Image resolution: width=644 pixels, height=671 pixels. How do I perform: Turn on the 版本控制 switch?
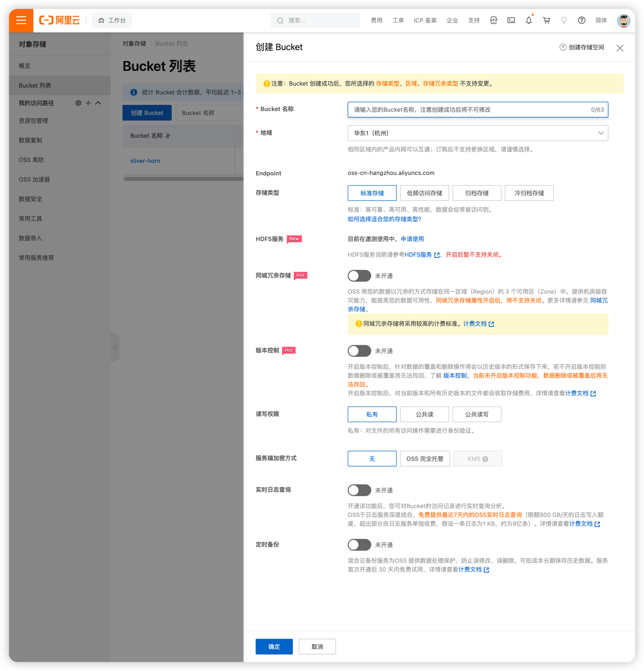coord(359,351)
